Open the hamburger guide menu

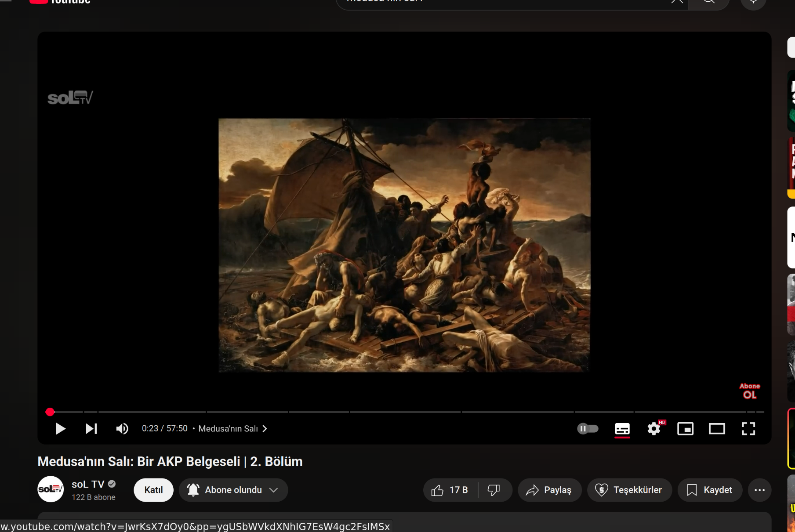click(x=6, y=1)
